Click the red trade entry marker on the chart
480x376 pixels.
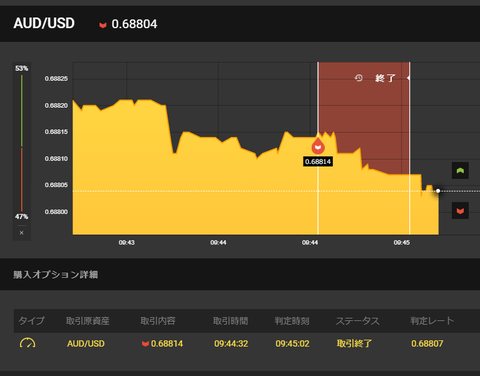pos(318,147)
